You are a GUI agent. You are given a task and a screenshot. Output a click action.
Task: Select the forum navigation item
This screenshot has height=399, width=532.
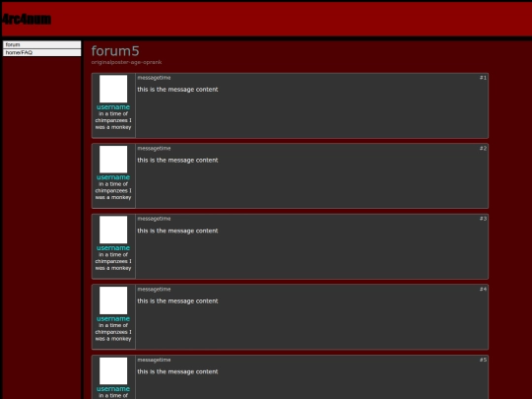(x=42, y=44)
